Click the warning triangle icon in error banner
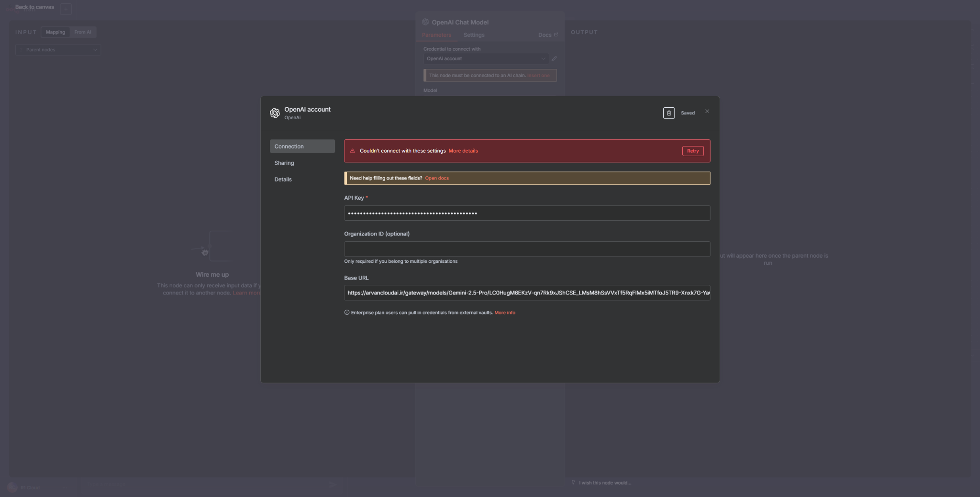Viewport: 980px width, 497px height. click(x=353, y=151)
